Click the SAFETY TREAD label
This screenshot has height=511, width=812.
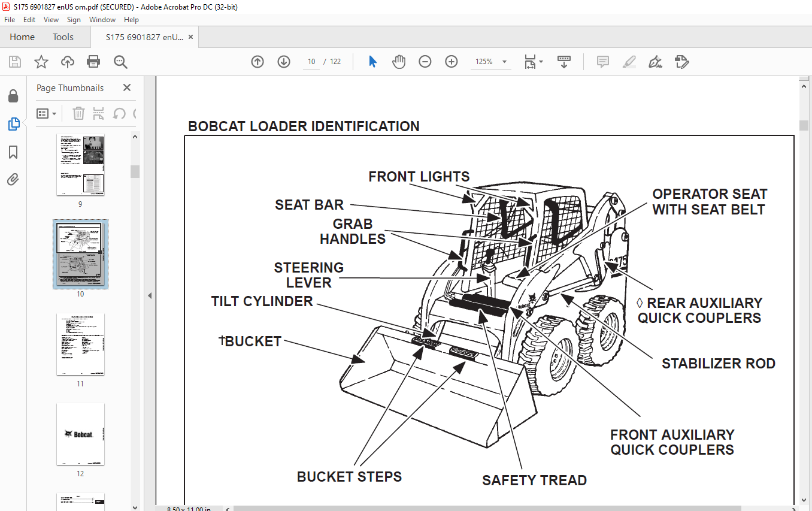click(535, 480)
